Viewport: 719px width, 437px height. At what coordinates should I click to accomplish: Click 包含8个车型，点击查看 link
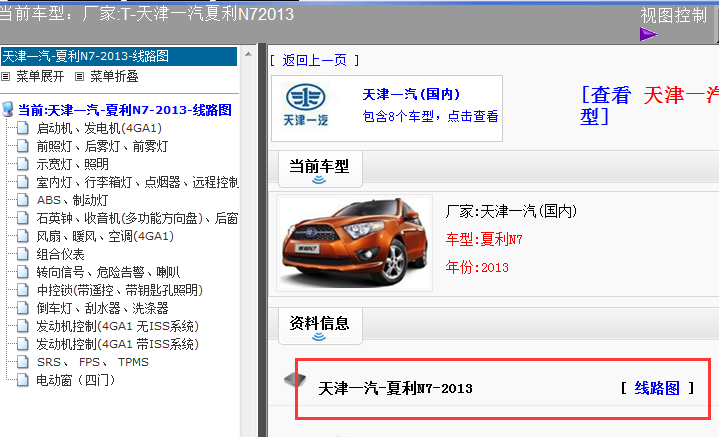430,116
